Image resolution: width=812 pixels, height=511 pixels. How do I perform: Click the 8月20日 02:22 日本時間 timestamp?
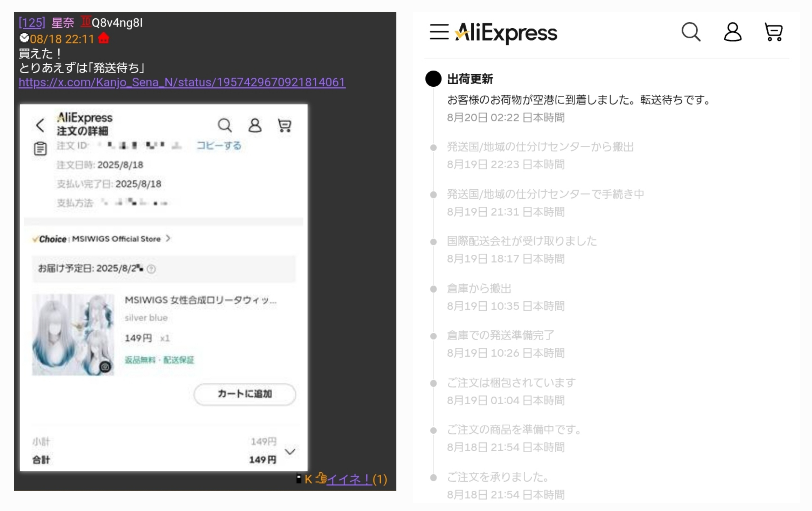click(x=506, y=117)
